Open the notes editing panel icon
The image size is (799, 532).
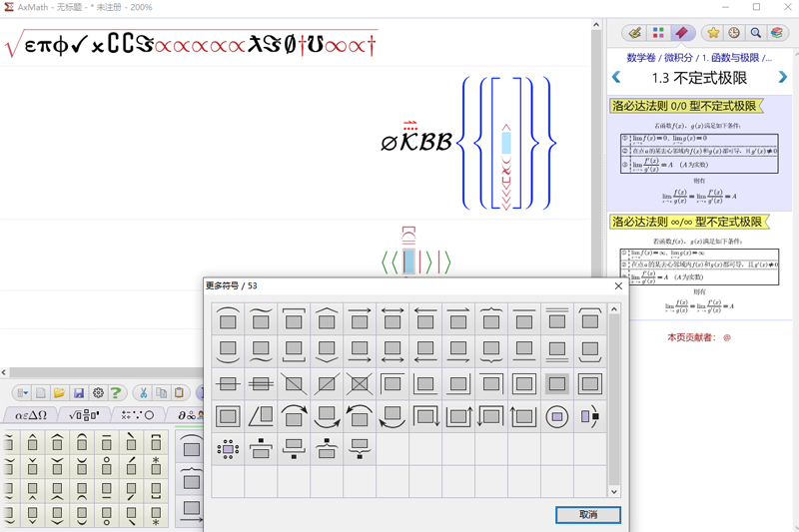click(635, 33)
